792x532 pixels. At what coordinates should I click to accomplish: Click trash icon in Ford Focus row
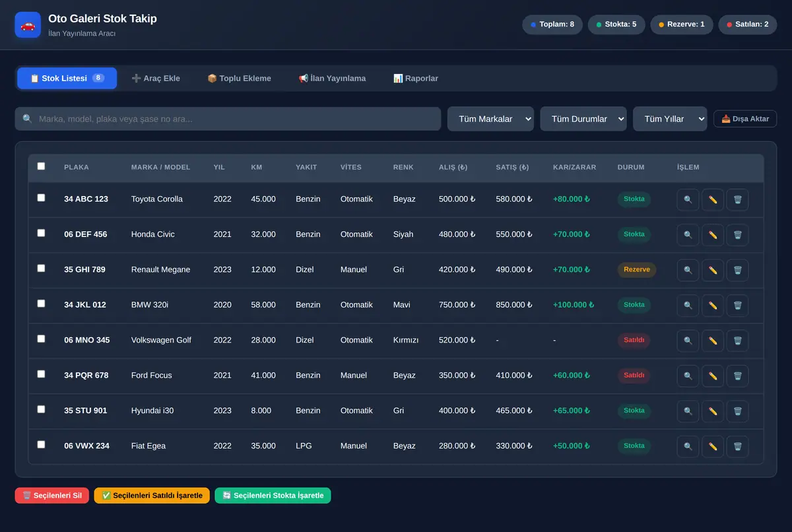[x=737, y=376]
